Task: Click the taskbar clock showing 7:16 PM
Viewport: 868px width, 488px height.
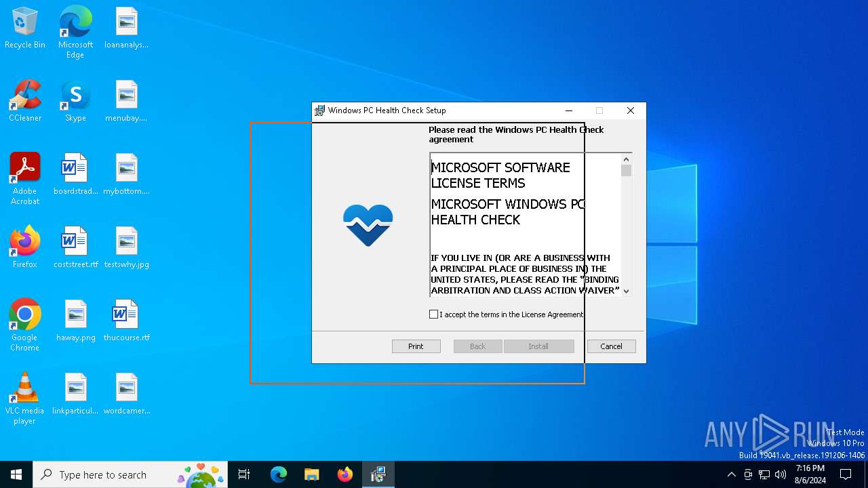Action: [x=810, y=474]
